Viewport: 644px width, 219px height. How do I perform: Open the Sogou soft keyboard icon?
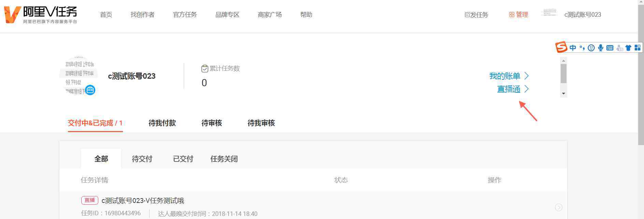(x=610, y=48)
